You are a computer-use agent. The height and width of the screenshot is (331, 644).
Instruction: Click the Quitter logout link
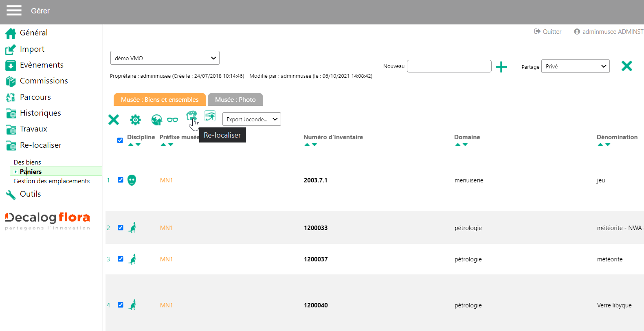(x=548, y=32)
